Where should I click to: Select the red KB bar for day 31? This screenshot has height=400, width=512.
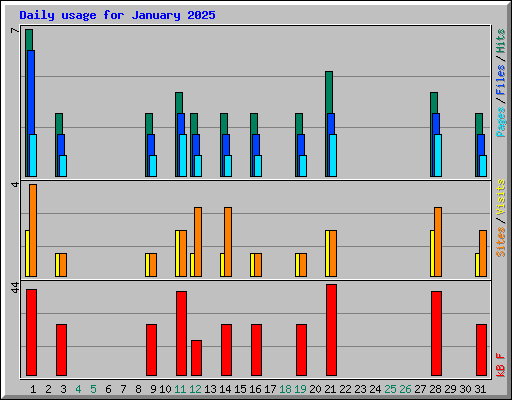pyautogui.click(x=481, y=350)
